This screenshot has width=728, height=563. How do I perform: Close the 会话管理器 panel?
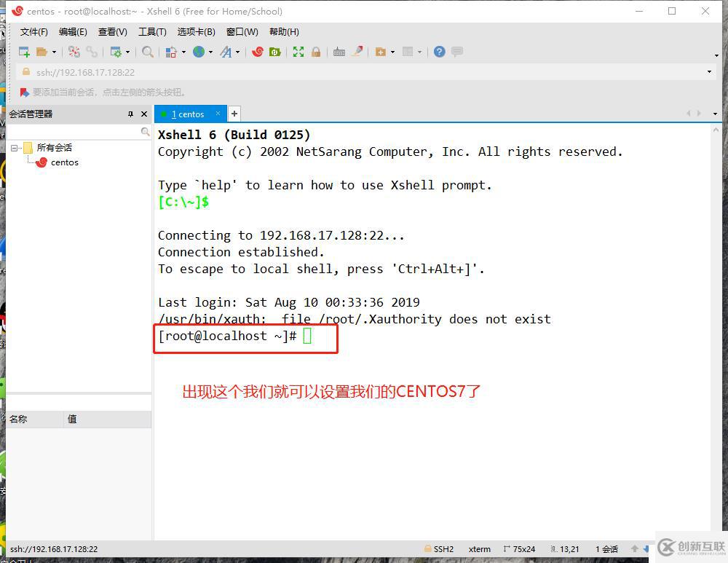coord(144,114)
